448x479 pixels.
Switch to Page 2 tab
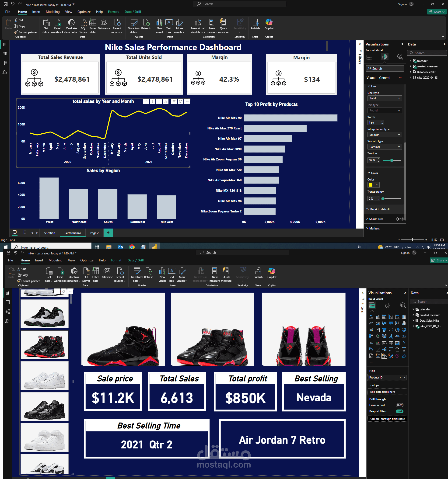coord(94,233)
